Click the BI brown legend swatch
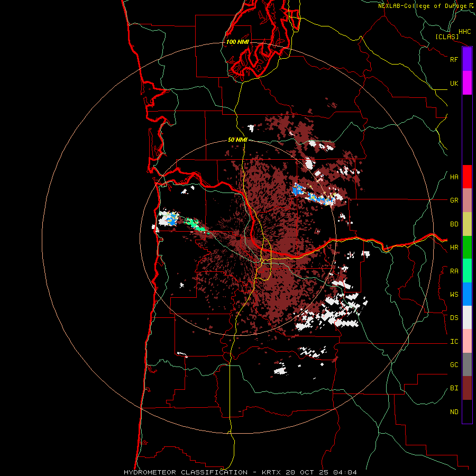Image resolution: width=476 pixels, height=476 pixels. (467, 388)
